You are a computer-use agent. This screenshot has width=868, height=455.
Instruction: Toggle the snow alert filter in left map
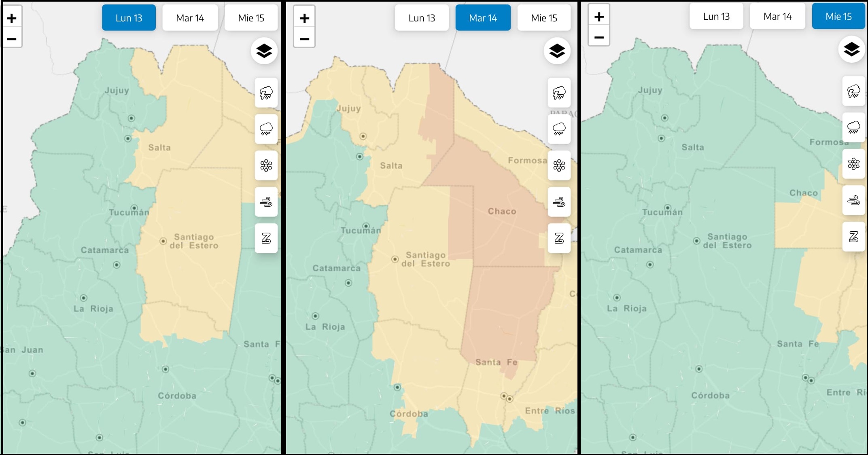click(266, 165)
